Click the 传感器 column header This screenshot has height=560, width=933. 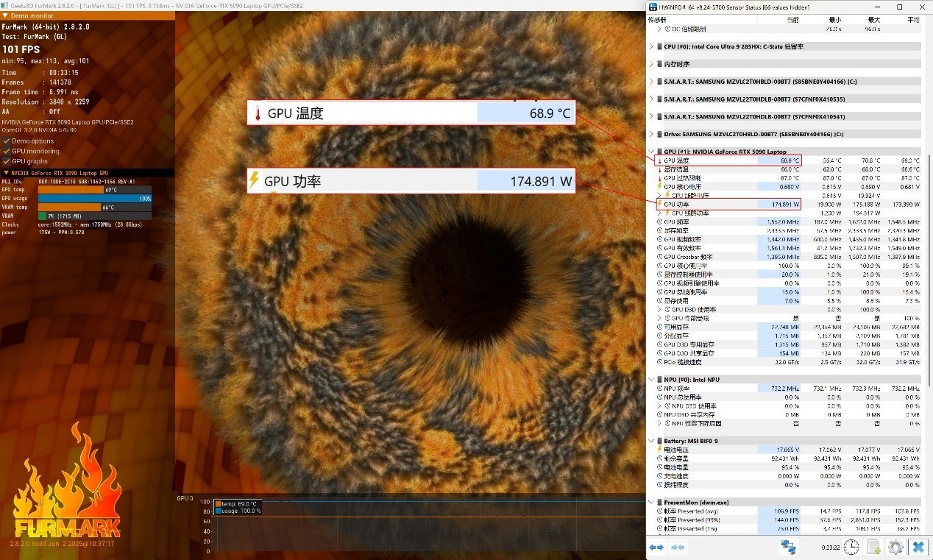tap(657, 20)
